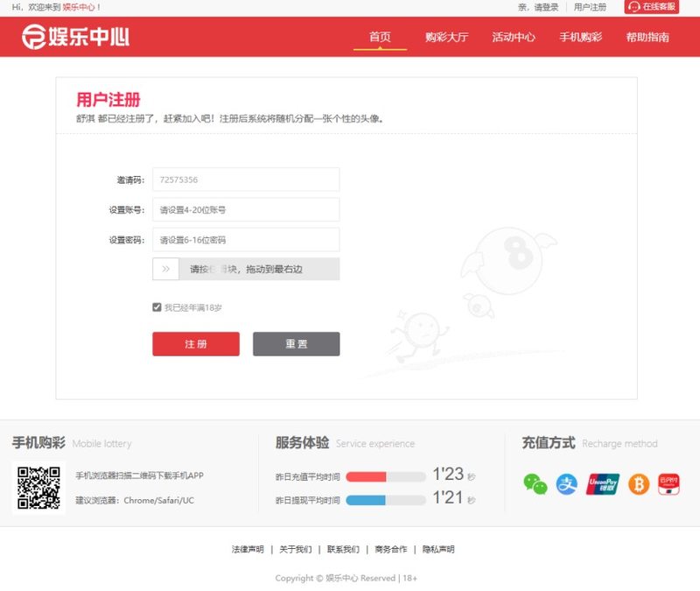Select the Alipay icon
This screenshot has width=700, height=591.
pos(566,484)
